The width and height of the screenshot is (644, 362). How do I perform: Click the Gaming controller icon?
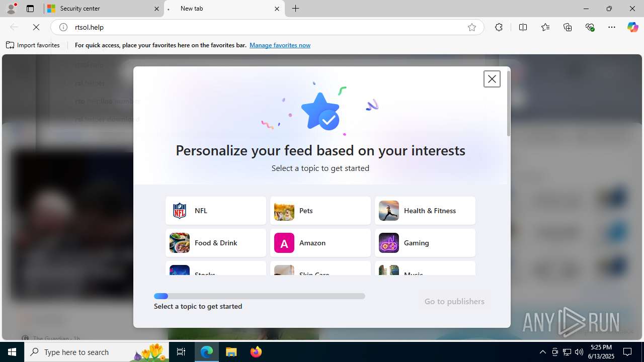click(389, 243)
